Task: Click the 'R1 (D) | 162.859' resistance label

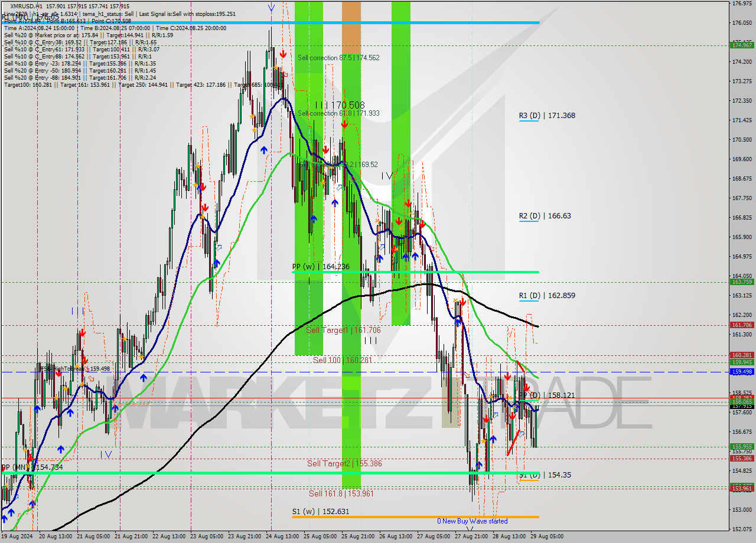Action: click(x=547, y=295)
